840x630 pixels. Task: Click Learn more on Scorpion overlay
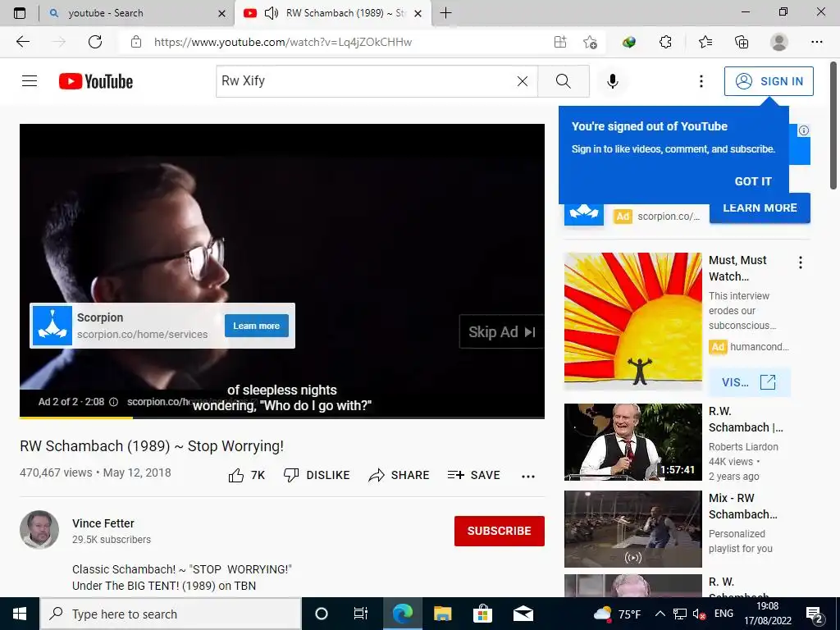click(x=257, y=326)
